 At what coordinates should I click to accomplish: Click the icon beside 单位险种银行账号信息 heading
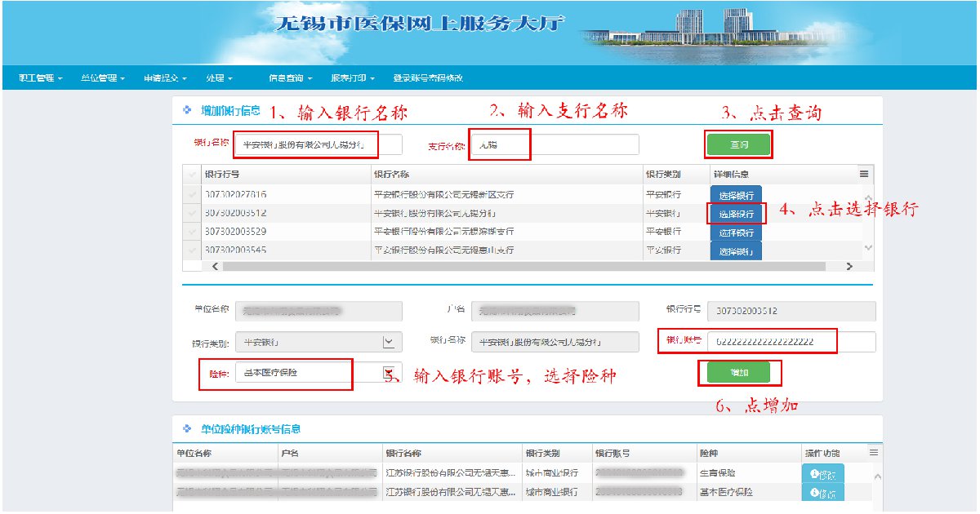tap(186, 428)
